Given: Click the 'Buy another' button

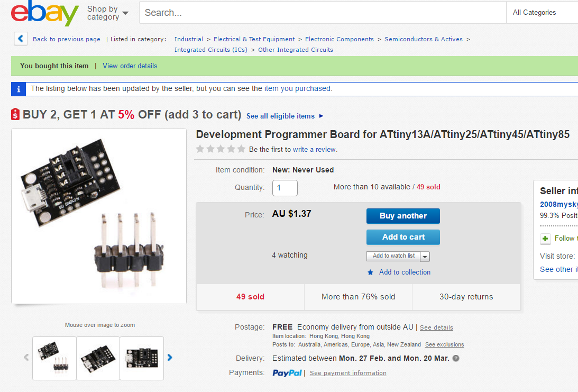Looking at the screenshot, I should (403, 216).
